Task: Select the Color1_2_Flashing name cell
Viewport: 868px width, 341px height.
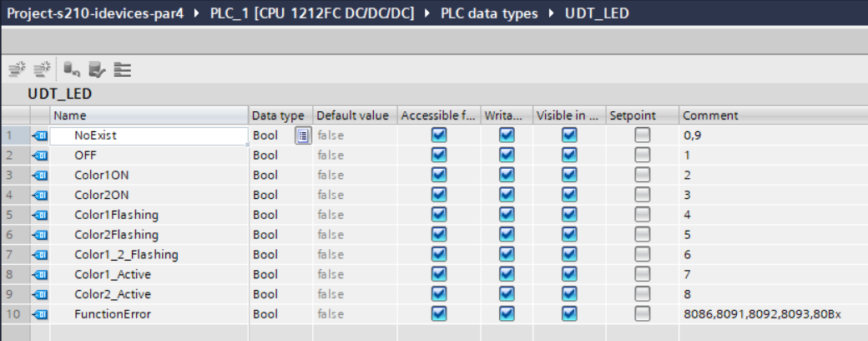Action: [149, 255]
